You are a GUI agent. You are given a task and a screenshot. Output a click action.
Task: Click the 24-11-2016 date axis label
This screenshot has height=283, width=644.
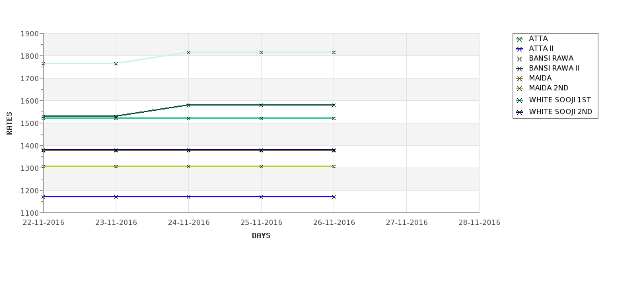(188, 223)
